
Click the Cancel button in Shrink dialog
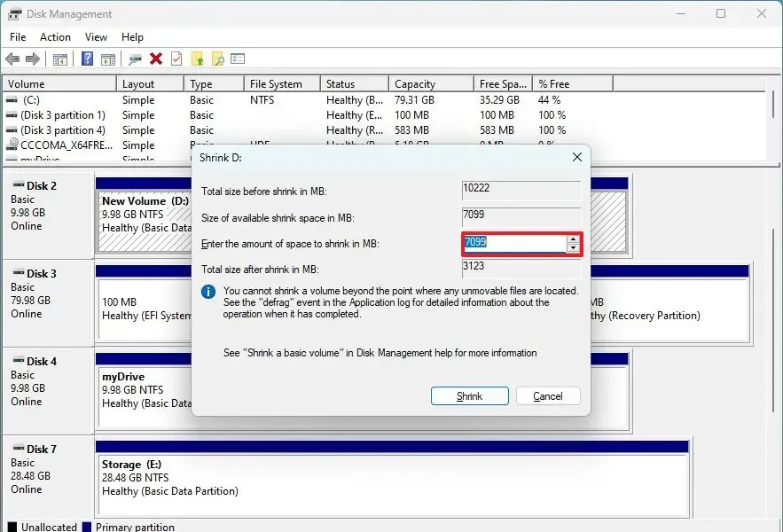[548, 396]
